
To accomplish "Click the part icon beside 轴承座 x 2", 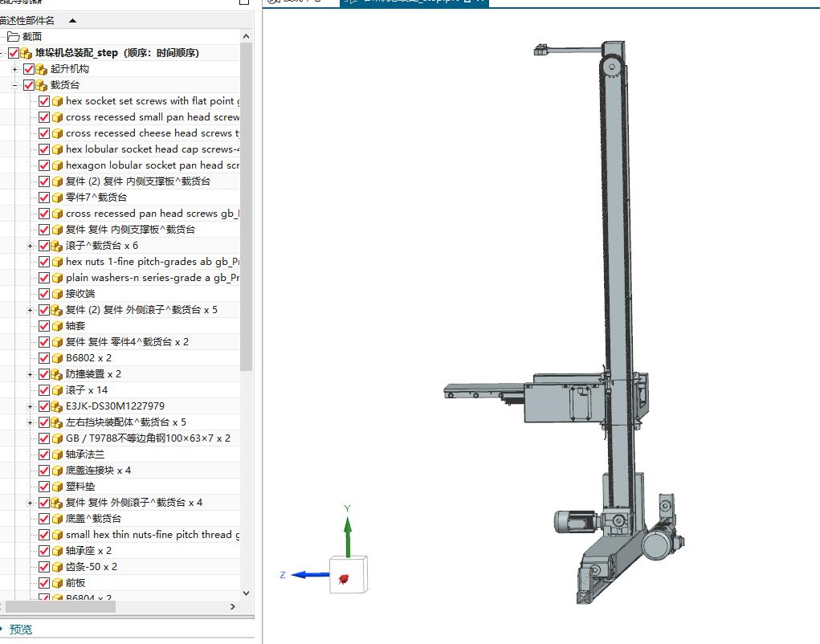I will point(57,551).
